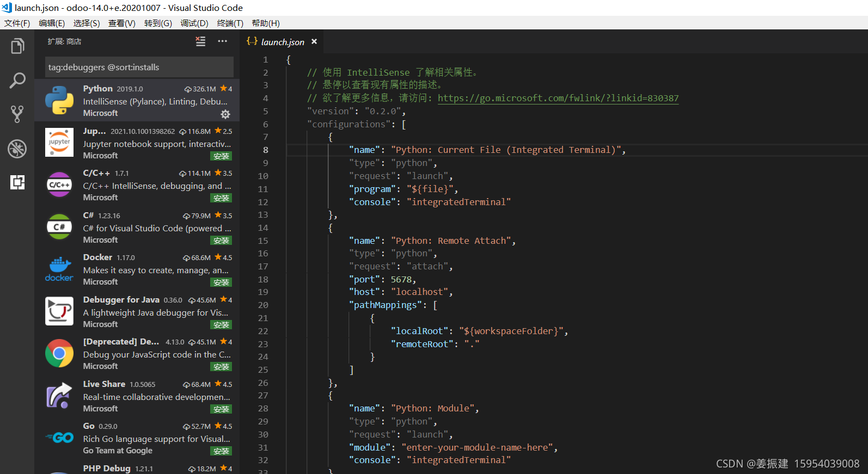Open the Source Control view

[17, 114]
